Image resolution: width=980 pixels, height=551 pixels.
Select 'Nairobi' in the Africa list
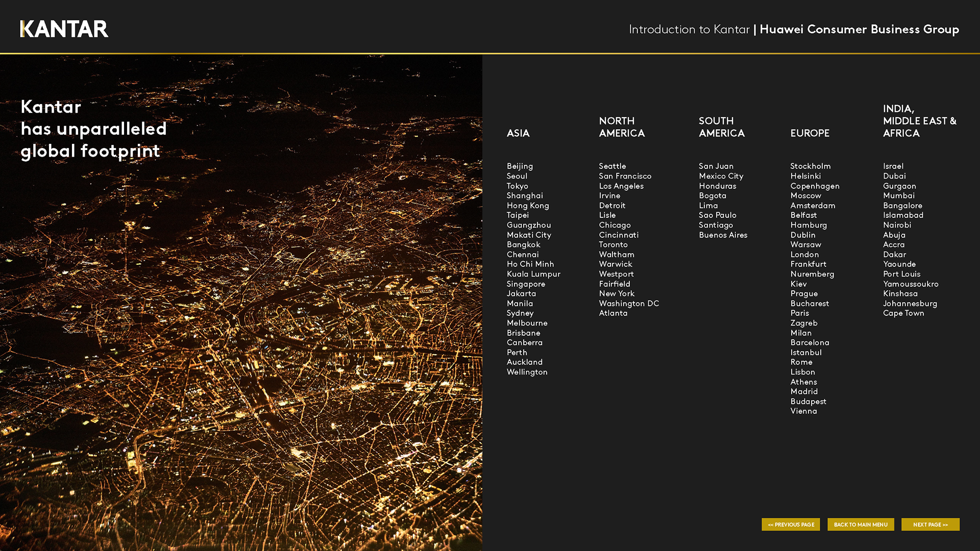tap(897, 225)
